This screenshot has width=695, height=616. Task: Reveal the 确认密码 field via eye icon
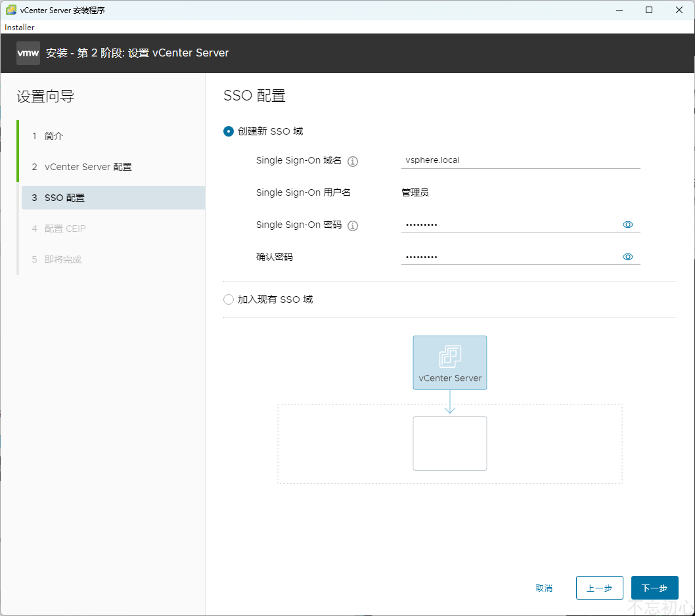(627, 257)
